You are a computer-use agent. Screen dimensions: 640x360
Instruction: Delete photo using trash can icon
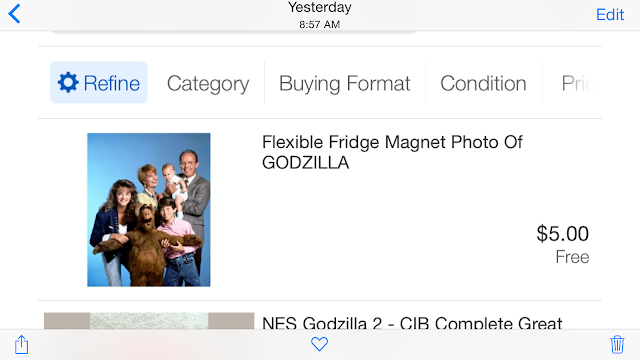[617, 344]
